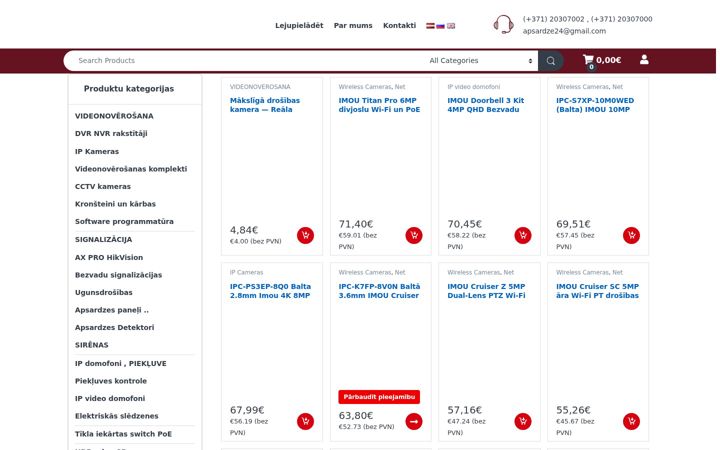The width and height of the screenshot is (720, 450).
Task: Click the 71,40€ price on Titan Pro
Action: pos(355,225)
